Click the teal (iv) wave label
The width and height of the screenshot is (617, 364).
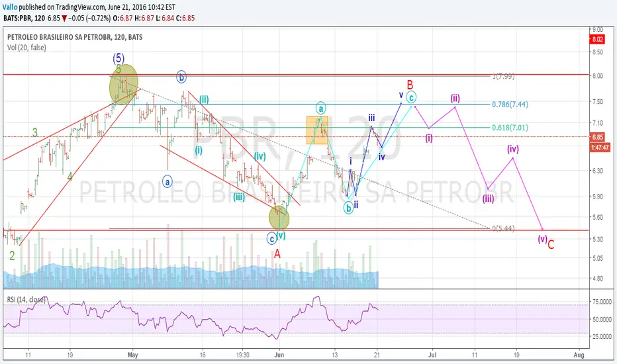[x=260, y=156]
